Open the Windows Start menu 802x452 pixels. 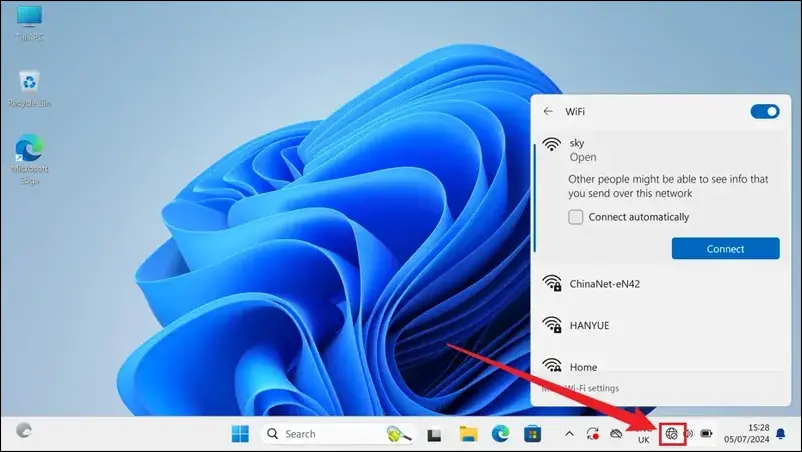pyautogui.click(x=241, y=434)
